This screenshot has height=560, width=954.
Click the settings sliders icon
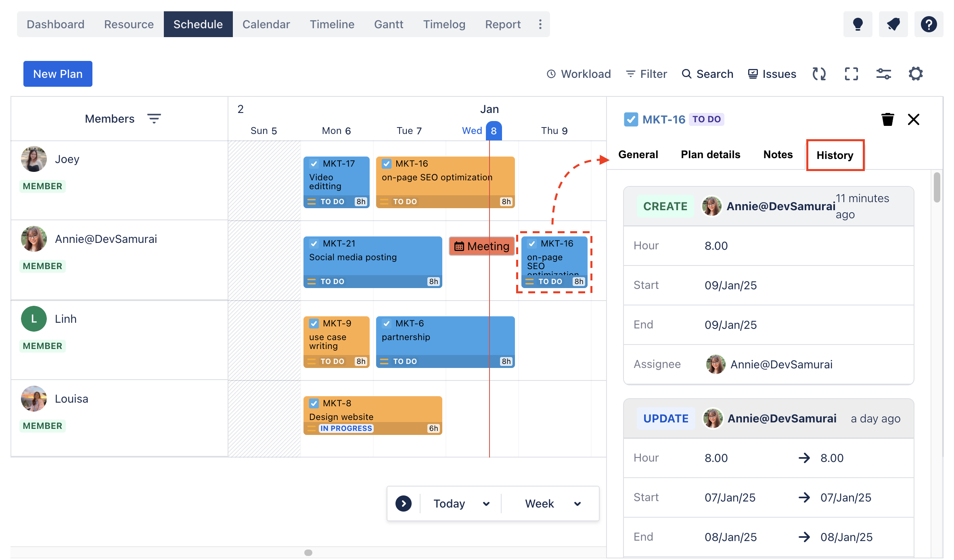(x=883, y=74)
